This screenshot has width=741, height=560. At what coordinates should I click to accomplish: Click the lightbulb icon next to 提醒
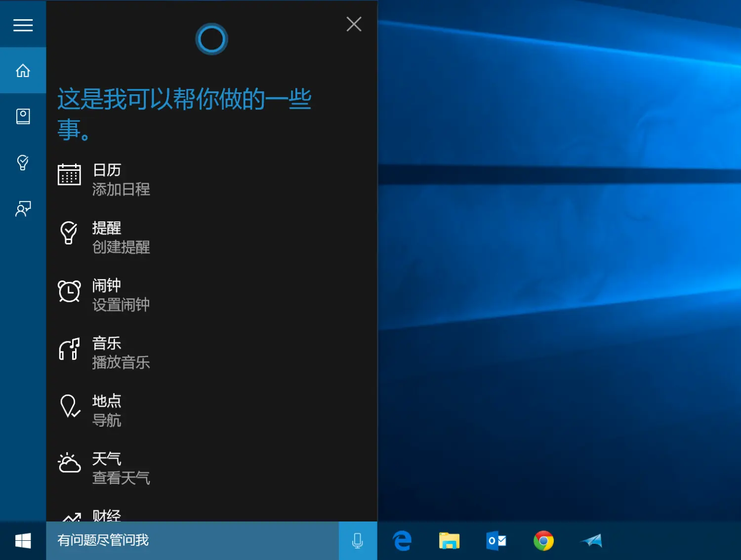tap(69, 233)
